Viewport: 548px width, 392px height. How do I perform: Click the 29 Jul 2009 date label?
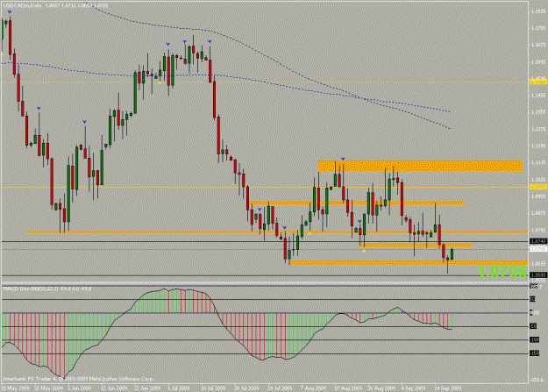(280, 388)
